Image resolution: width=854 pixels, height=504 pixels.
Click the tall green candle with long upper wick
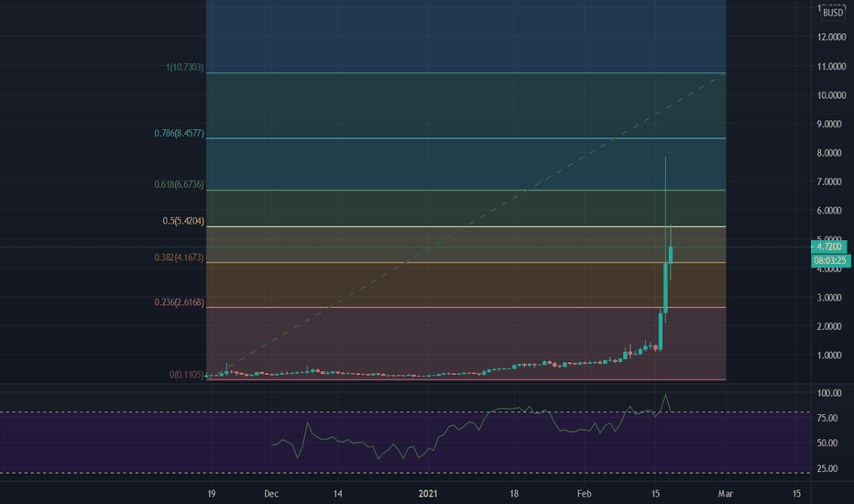click(665, 288)
